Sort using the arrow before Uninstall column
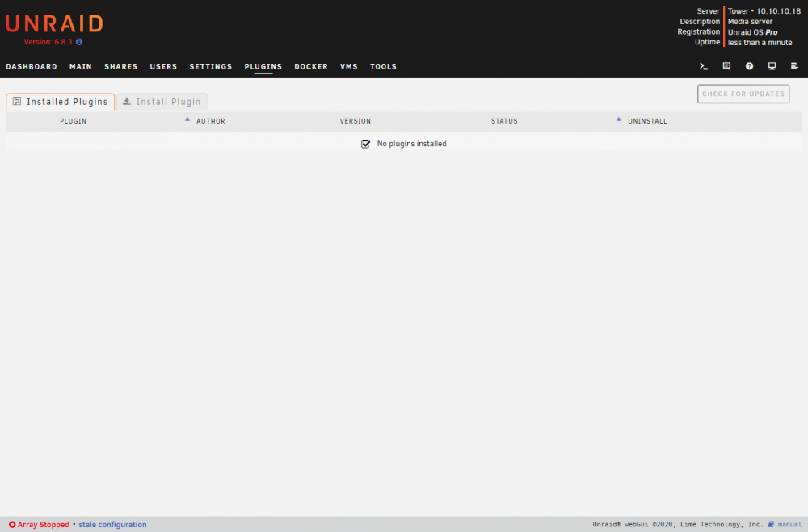This screenshot has height=532, width=808. pyautogui.click(x=618, y=119)
